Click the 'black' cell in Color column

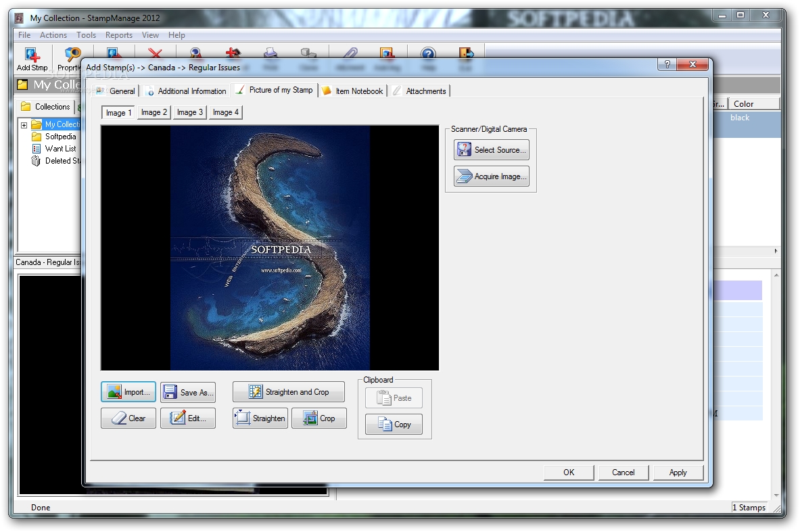(739, 118)
